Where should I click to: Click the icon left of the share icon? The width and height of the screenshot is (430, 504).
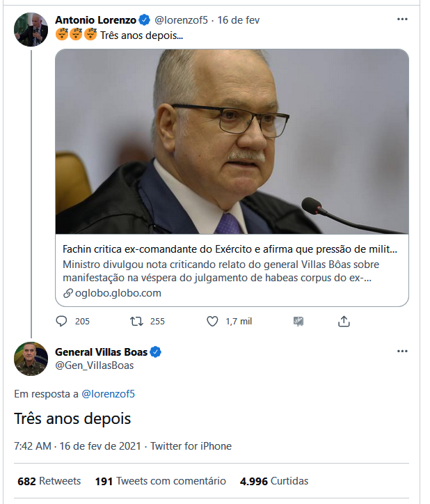click(298, 321)
